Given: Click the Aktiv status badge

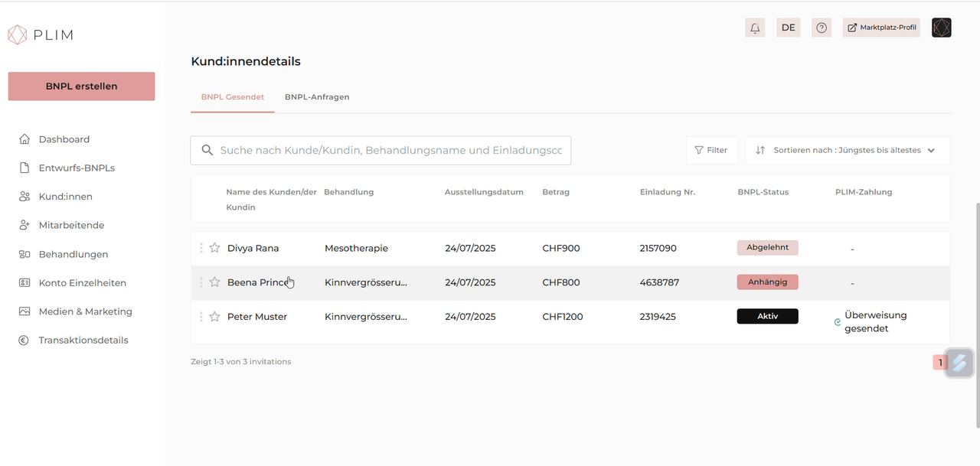Looking at the screenshot, I should (768, 317).
